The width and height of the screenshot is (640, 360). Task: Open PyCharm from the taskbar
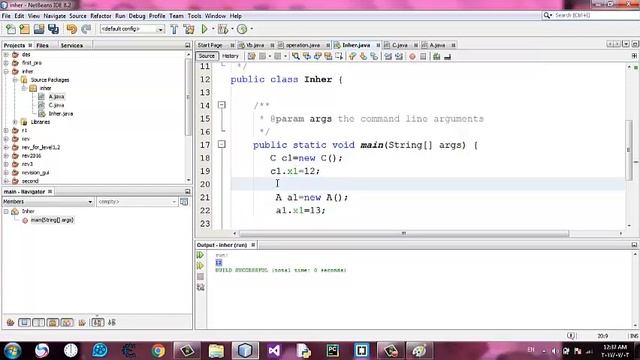(332, 351)
